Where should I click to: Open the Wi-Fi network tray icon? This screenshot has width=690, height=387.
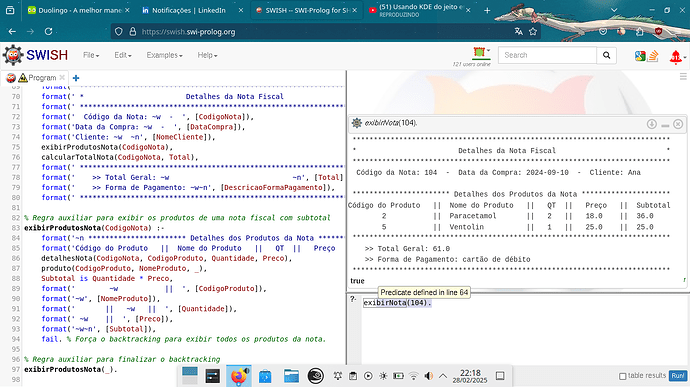pyautogui.click(x=414, y=376)
